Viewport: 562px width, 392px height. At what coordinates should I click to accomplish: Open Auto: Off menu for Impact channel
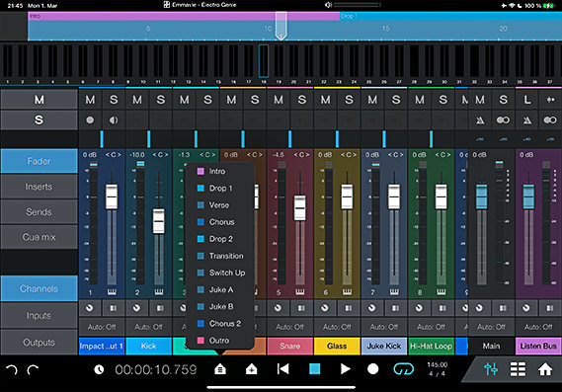(102, 327)
